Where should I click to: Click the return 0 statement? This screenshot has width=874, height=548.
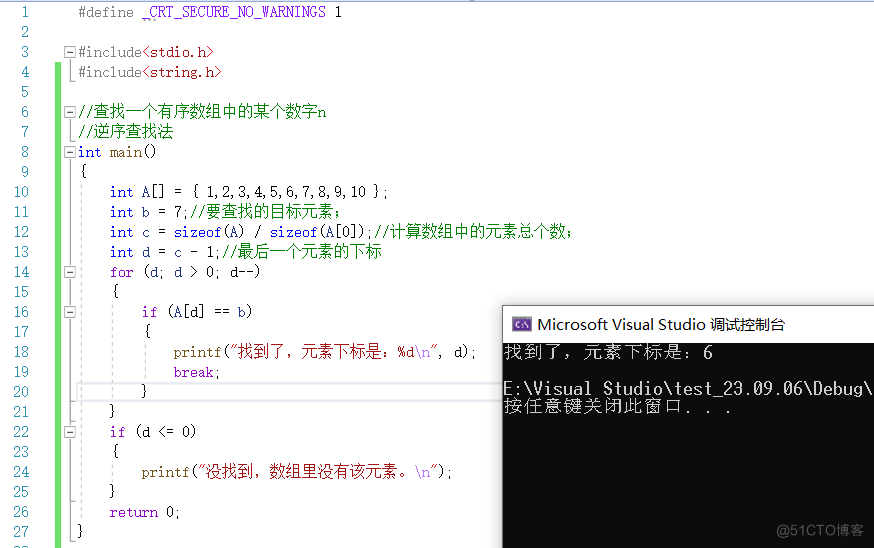pos(144,512)
